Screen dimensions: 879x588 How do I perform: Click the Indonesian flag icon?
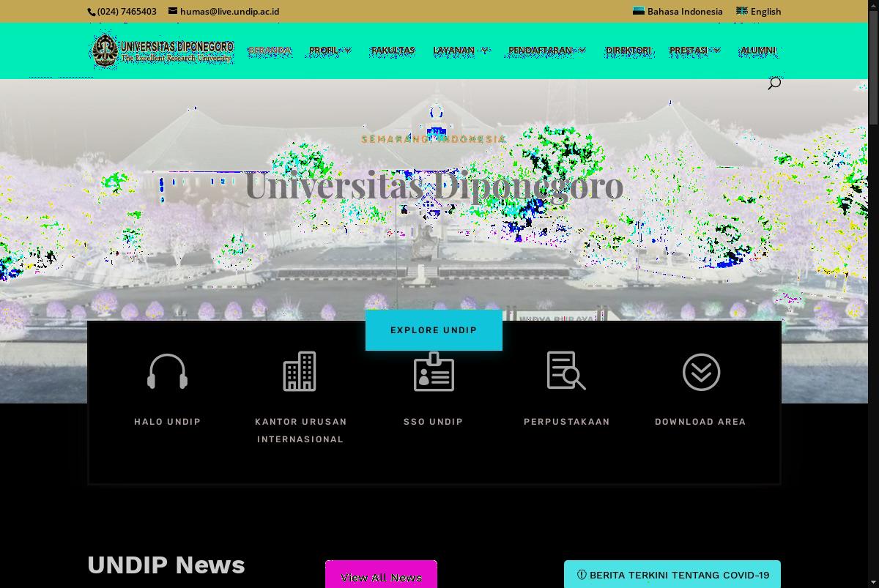[639, 11]
